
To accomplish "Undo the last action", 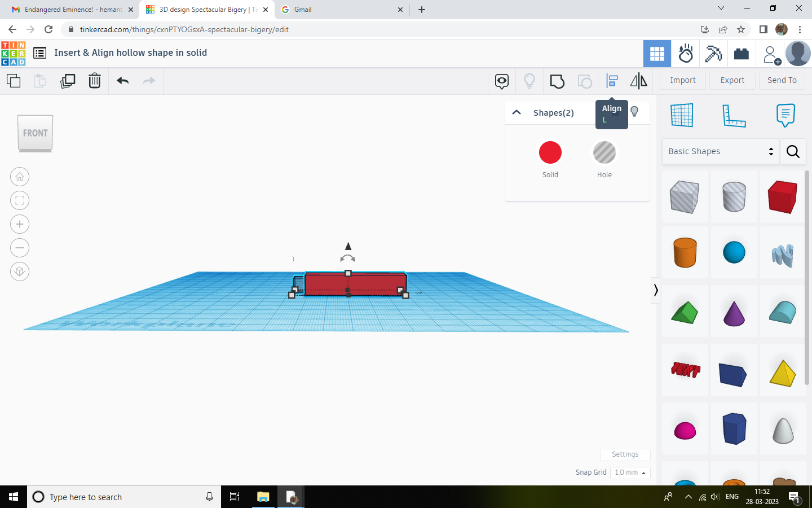I will 122,81.
